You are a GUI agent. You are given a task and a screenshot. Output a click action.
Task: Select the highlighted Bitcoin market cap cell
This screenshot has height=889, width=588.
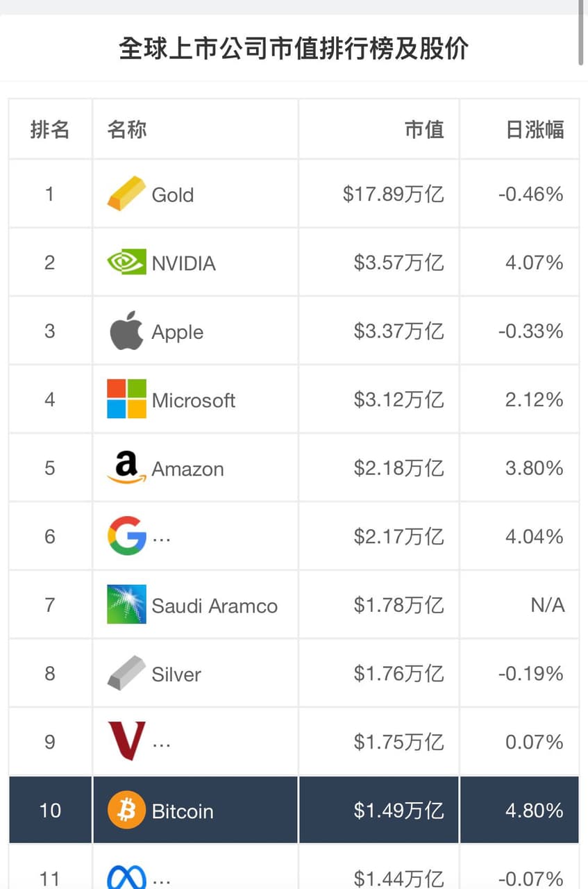398,811
